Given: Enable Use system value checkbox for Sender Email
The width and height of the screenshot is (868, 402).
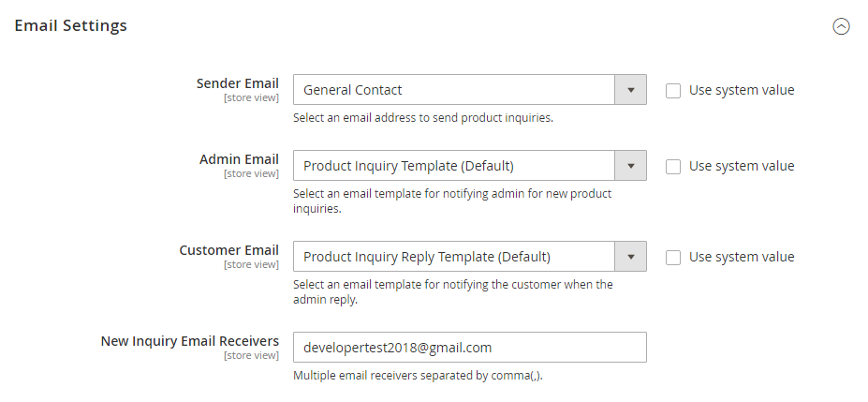Looking at the screenshot, I should [x=673, y=91].
